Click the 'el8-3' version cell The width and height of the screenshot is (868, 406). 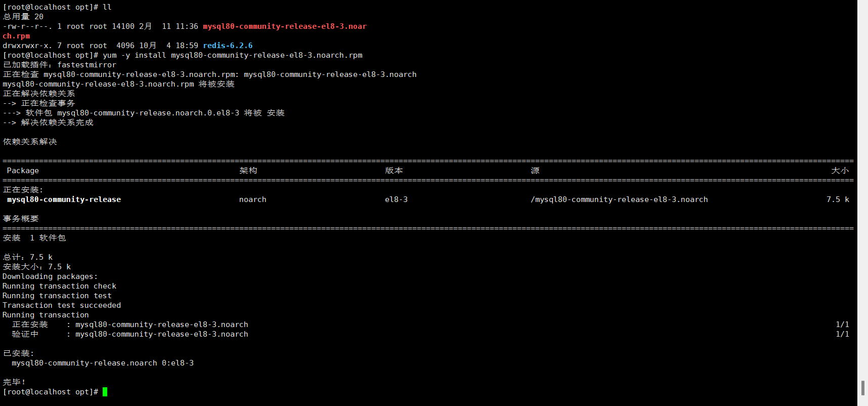coord(396,199)
